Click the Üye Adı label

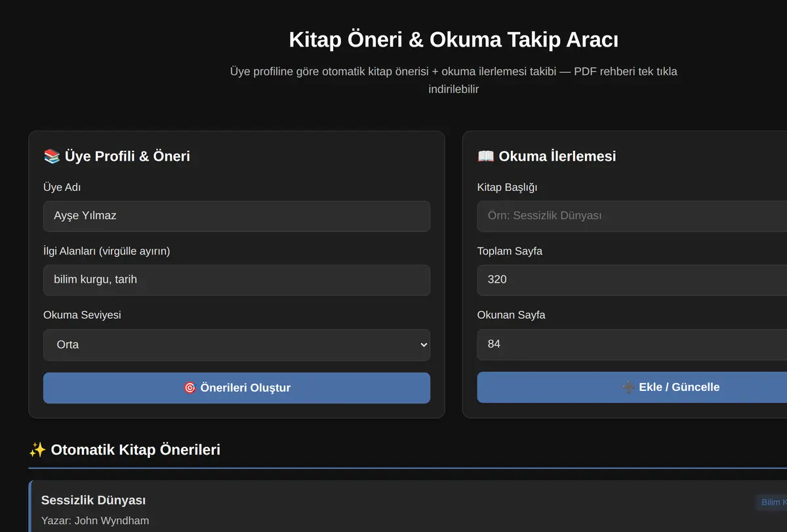(62, 188)
